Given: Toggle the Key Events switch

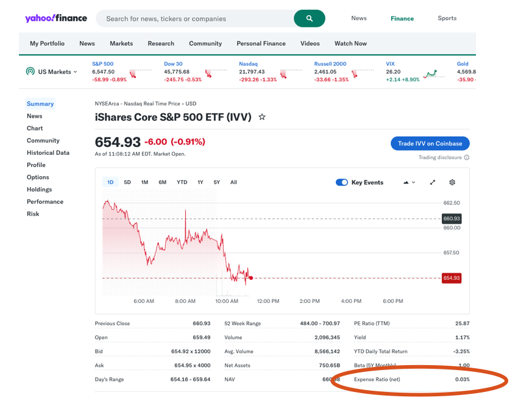Looking at the screenshot, I should tap(342, 182).
